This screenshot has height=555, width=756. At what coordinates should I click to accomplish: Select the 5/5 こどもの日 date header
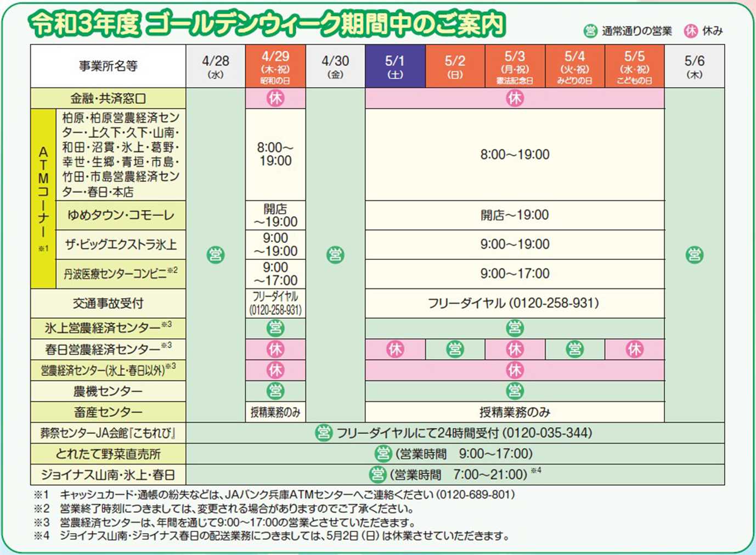pyautogui.click(x=635, y=66)
